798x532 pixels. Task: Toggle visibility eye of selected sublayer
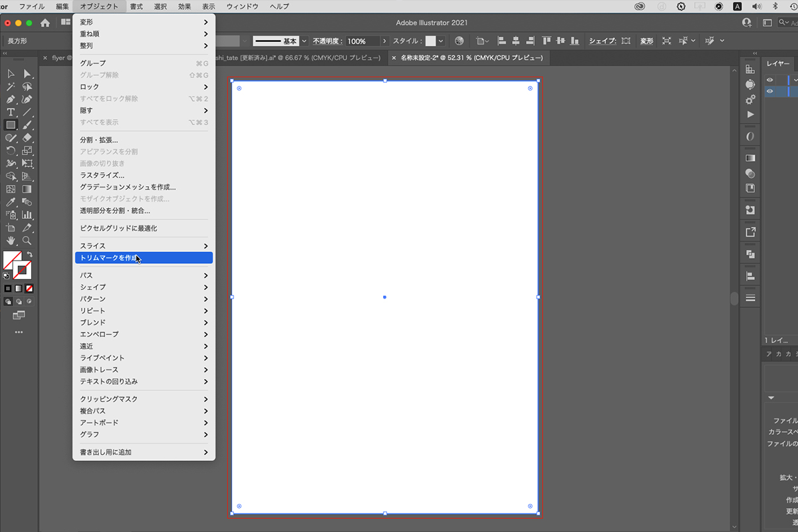(770, 91)
